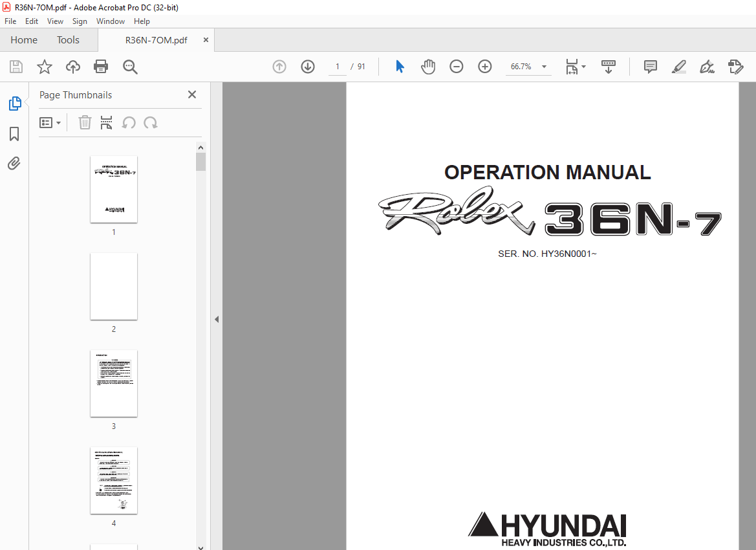Choose the Selection arrow tool

[x=400, y=67]
